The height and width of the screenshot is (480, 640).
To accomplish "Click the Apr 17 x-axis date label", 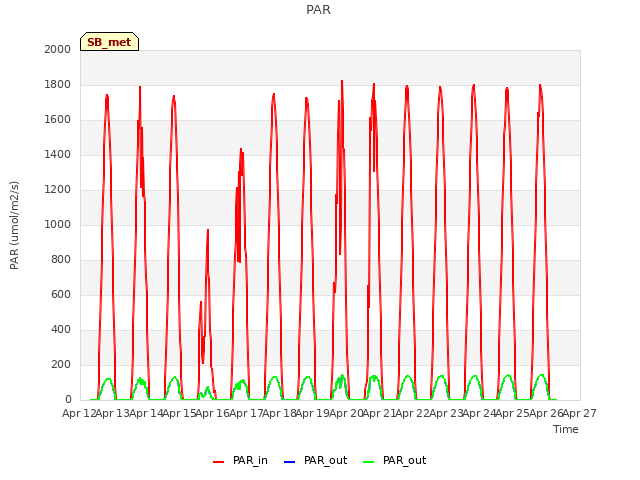I will click(246, 413).
